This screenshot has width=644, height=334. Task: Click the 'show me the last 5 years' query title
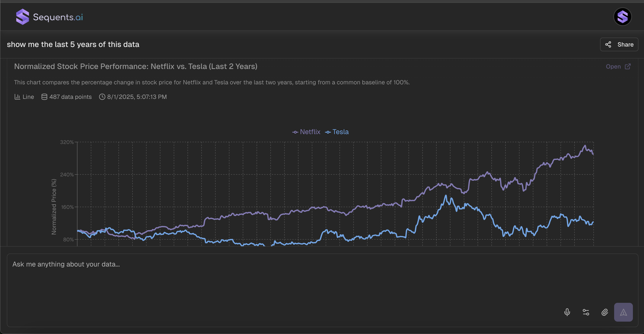(x=73, y=45)
